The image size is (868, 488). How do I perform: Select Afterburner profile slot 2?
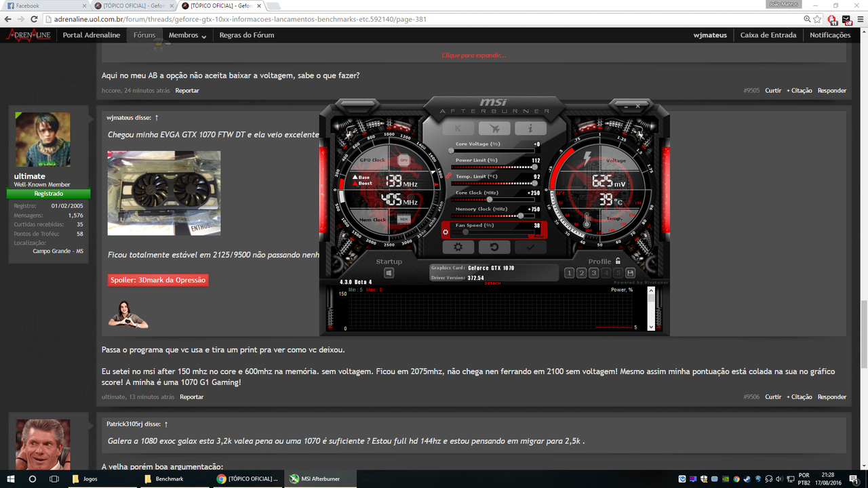582,272
